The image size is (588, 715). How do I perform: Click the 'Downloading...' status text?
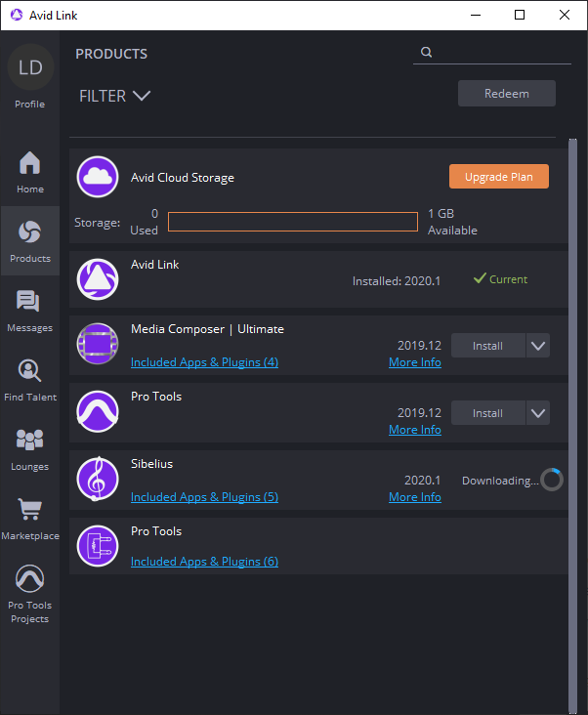click(500, 481)
